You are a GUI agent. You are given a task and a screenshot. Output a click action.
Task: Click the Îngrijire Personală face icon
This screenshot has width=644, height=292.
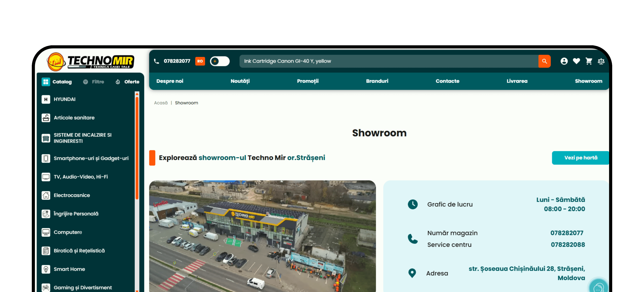point(46,214)
